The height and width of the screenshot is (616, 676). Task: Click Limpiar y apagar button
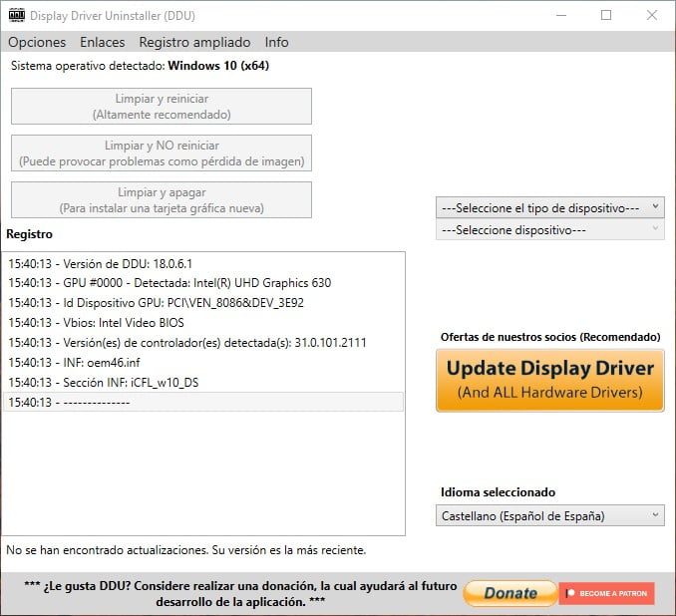tap(162, 200)
